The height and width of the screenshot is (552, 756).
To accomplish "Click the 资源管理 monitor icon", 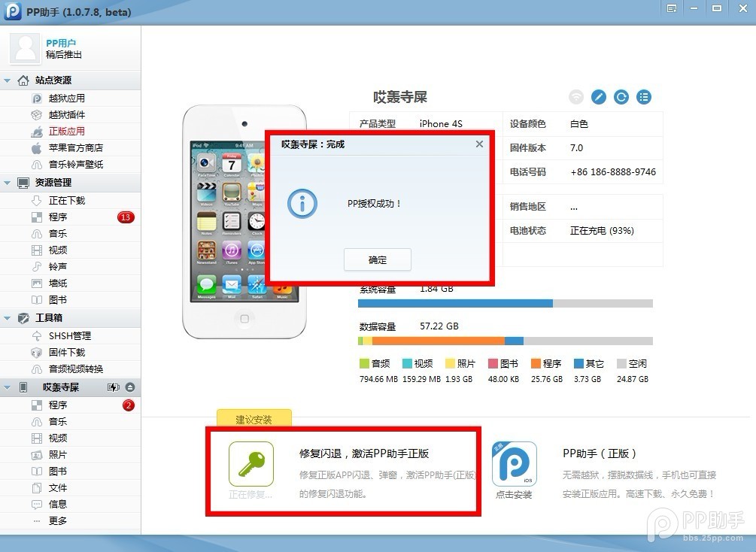I will coord(23,183).
